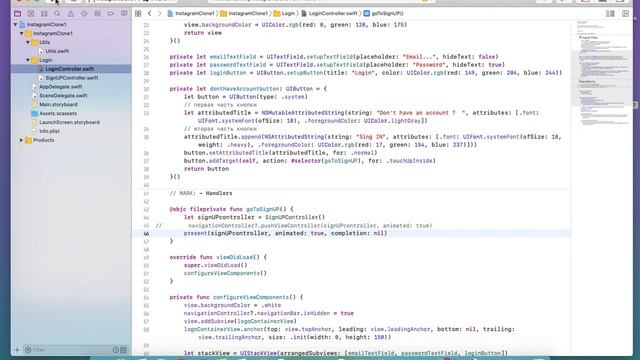Click the add plus button in navigator

point(17,350)
